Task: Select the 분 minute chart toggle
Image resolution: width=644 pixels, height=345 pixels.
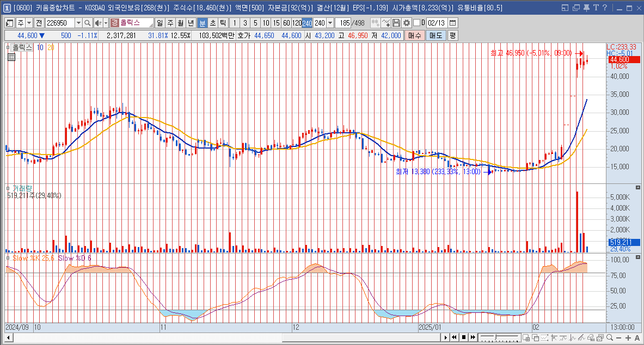Action: point(201,23)
